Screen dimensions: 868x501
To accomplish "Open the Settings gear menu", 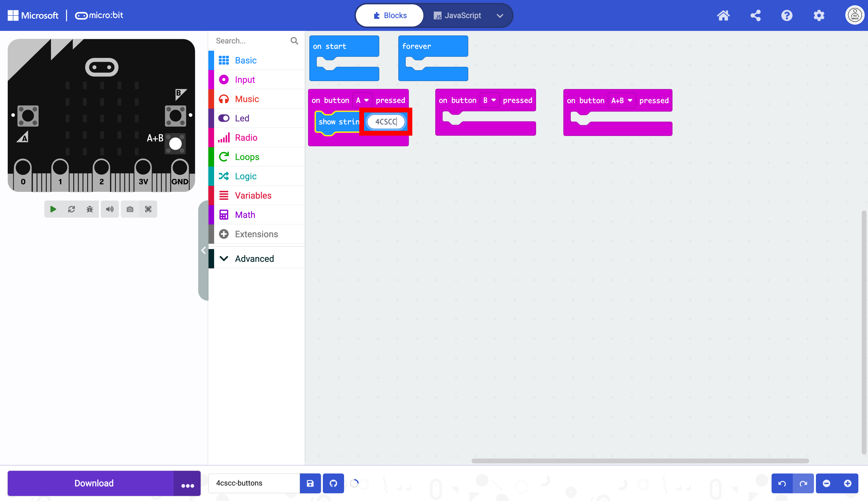I will (x=819, y=15).
